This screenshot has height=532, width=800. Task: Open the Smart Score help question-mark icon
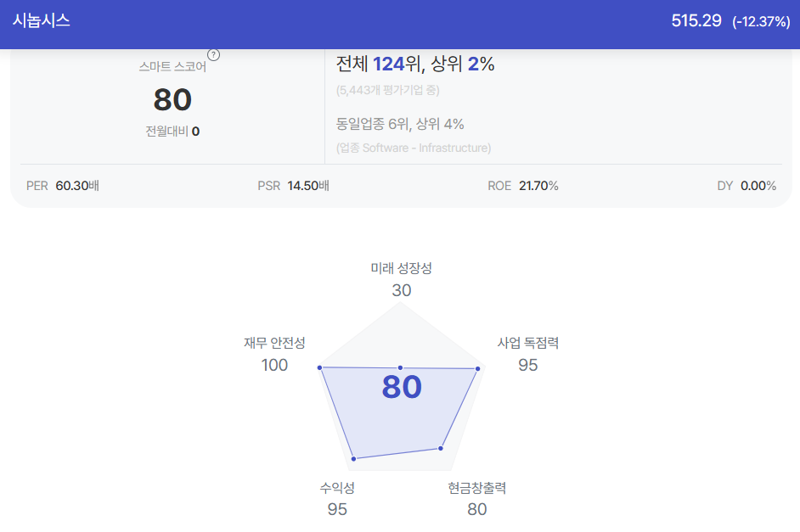point(213,55)
